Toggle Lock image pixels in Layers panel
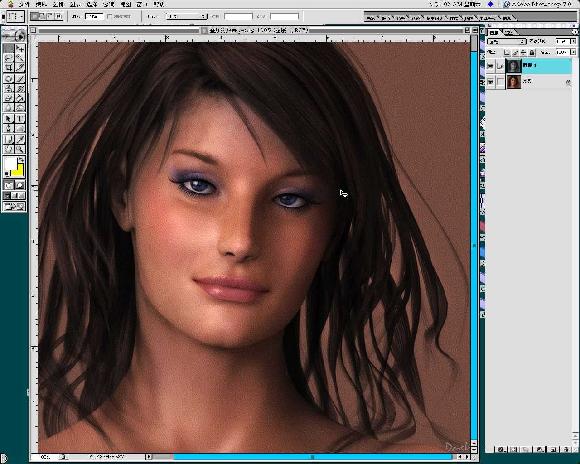580x464 pixels. pyautogui.click(x=515, y=53)
